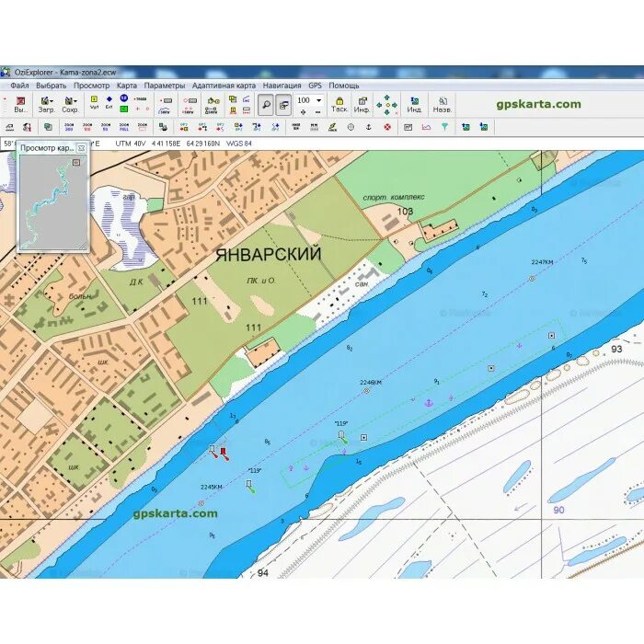This screenshot has width=644, height=644.
Task: Click the UTM 40V coordinate readout
Action: pos(131,144)
